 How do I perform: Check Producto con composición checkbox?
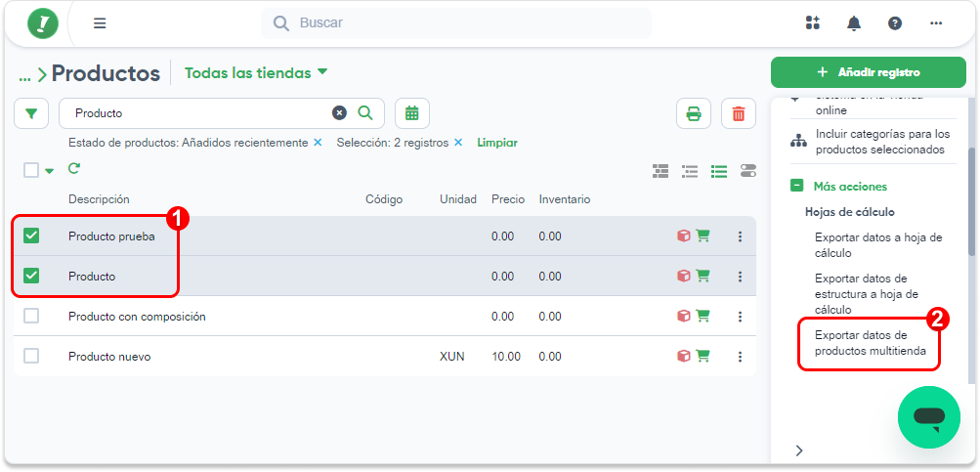point(31,317)
